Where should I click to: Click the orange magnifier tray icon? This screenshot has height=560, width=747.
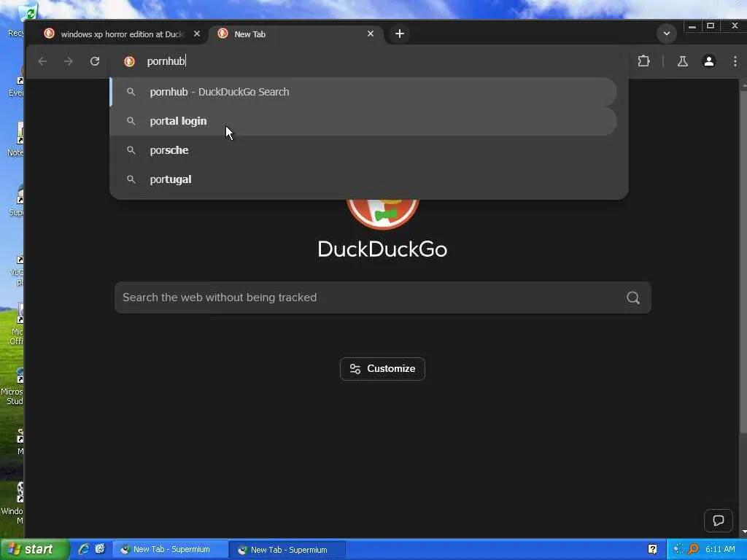coord(693,550)
